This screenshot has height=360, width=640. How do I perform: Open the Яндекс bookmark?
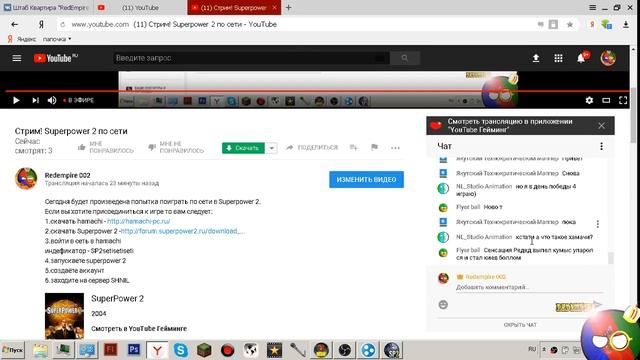tap(22, 39)
